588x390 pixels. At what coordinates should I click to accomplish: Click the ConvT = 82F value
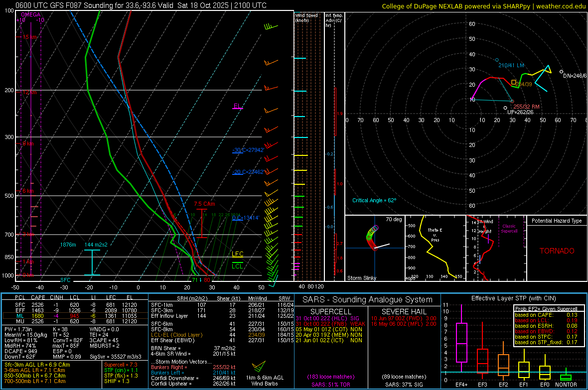[x=68, y=340]
